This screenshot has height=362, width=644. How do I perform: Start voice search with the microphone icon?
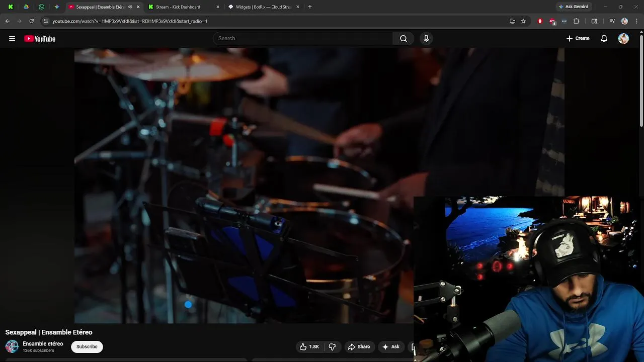[426, 38]
